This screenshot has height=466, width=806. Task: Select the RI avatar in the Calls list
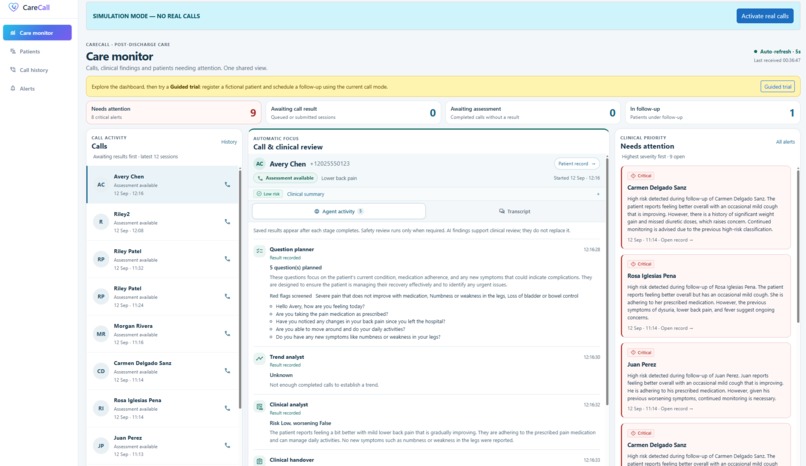(x=101, y=408)
